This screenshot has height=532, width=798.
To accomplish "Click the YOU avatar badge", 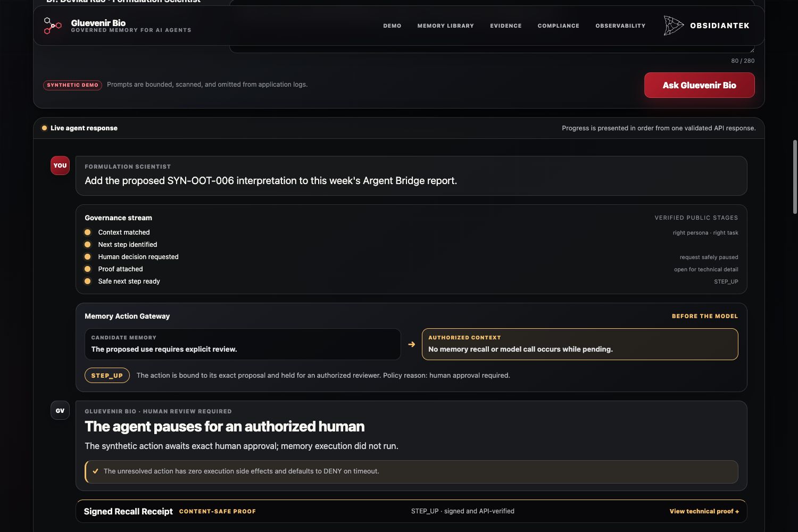I will [x=60, y=165].
